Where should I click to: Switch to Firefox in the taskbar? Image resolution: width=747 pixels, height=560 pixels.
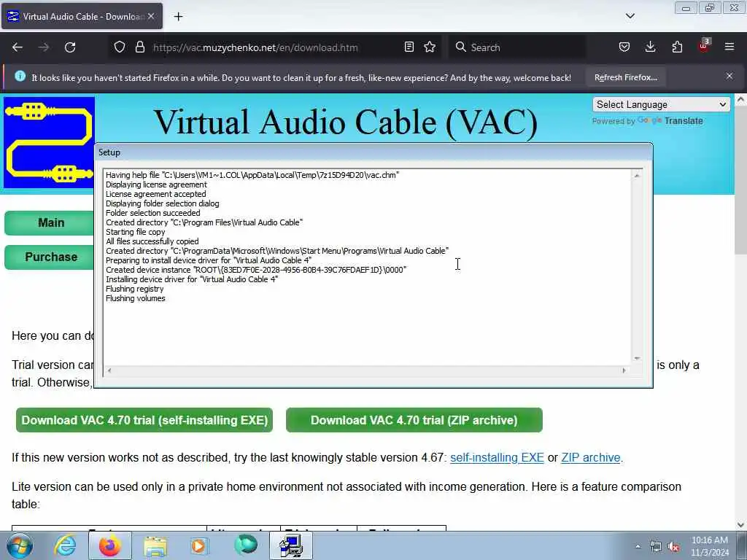[110, 545]
